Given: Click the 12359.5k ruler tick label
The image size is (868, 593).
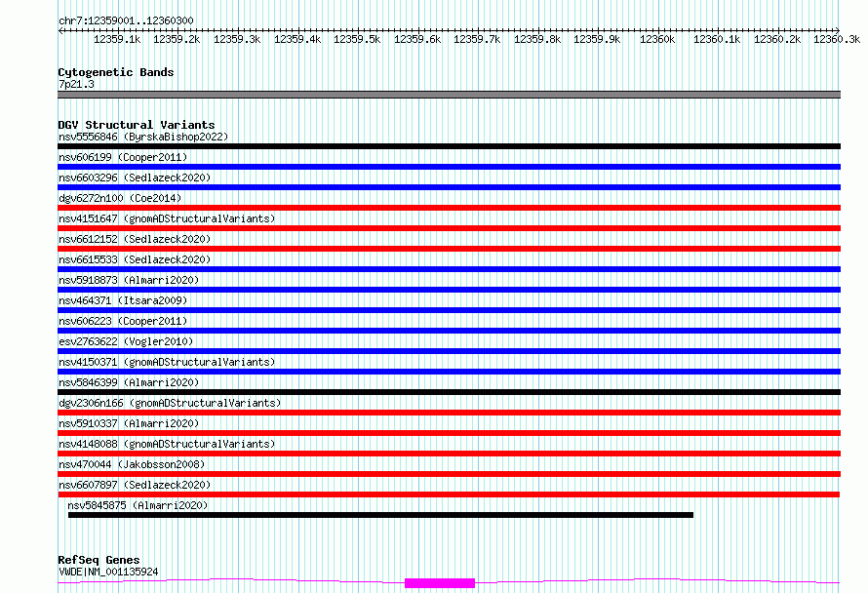Looking at the screenshot, I should coord(357,39).
